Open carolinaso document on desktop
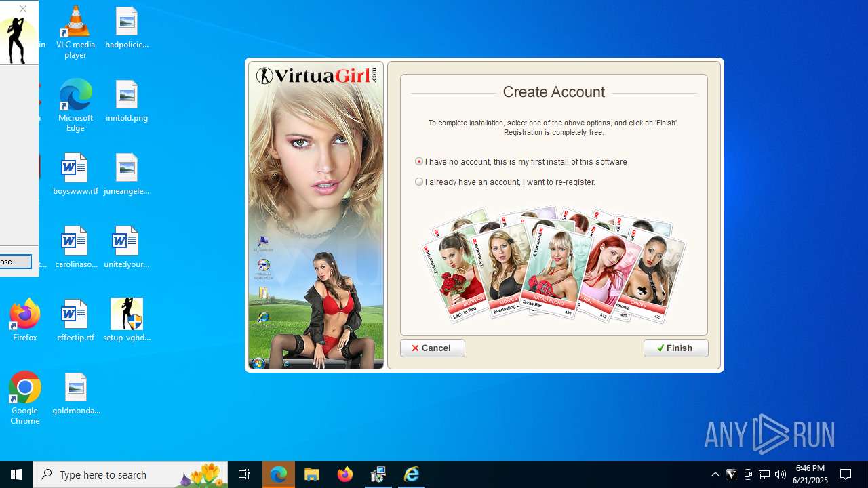868x488 pixels. [x=75, y=248]
